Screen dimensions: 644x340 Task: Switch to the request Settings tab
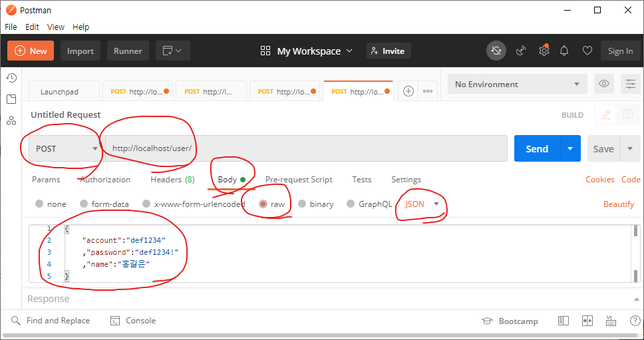(x=406, y=180)
